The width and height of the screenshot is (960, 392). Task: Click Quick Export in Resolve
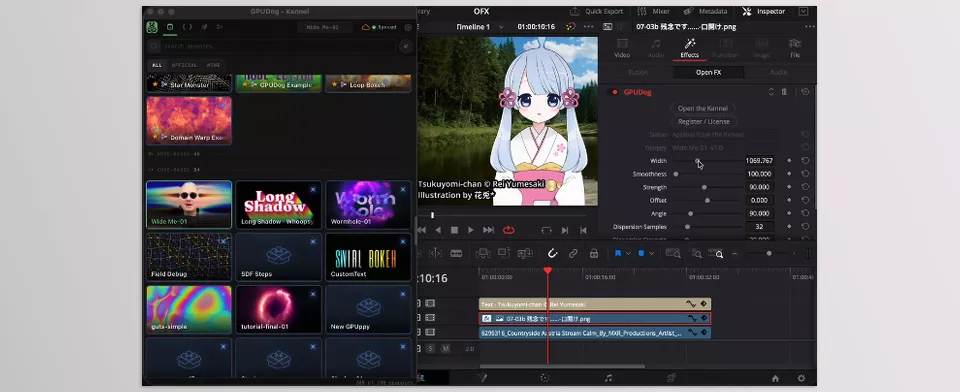596,11
